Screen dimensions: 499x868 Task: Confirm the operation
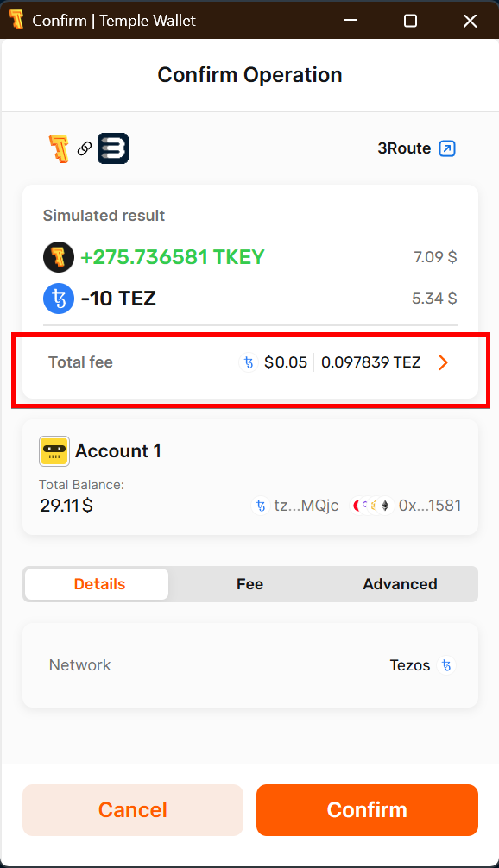point(367,810)
